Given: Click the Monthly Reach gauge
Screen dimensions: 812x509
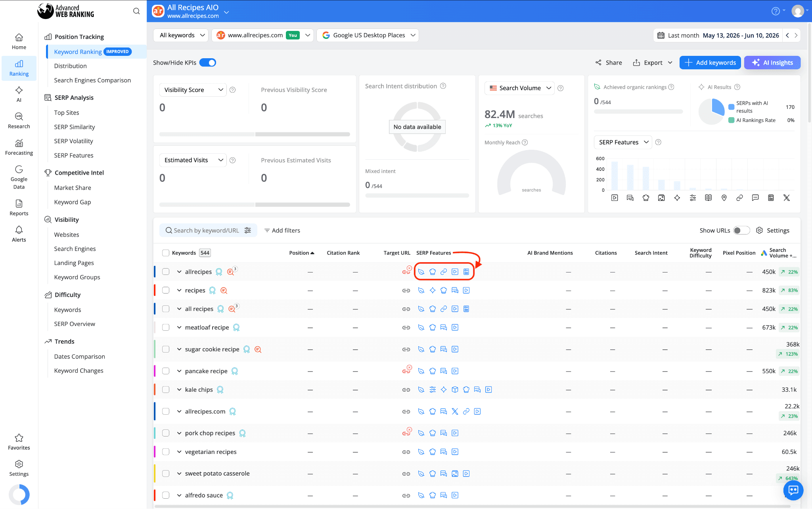Looking at the screenshot, I should point(531,173).
